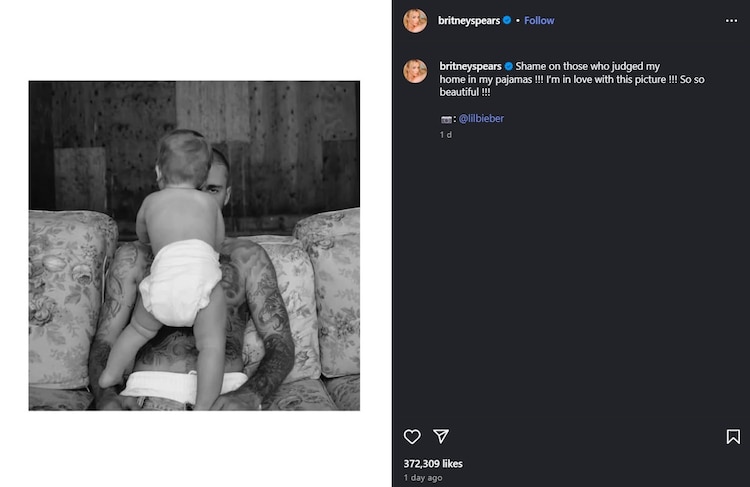The height and width of the screenshot is (487, 750).
Task: Share the post via paper plane icon
Action: coord(441,436)
